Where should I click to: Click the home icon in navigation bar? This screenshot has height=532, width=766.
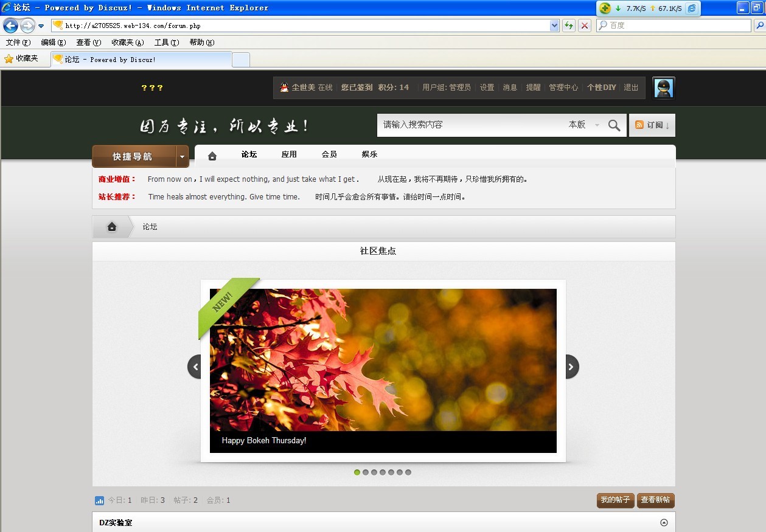point(212,156)
